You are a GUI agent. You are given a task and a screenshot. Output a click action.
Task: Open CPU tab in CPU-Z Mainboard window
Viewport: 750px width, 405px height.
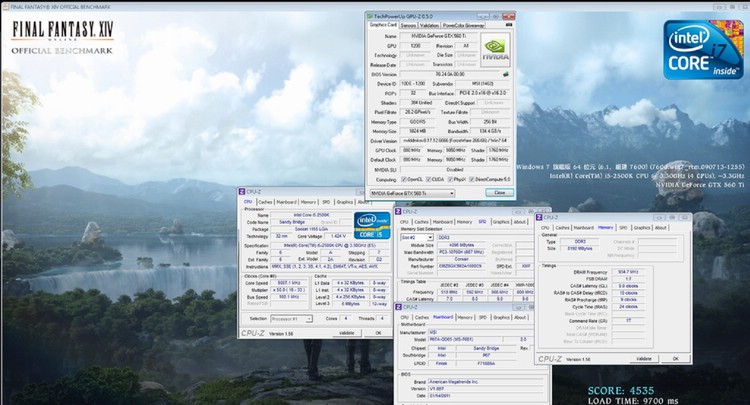(x=405, y=317)
